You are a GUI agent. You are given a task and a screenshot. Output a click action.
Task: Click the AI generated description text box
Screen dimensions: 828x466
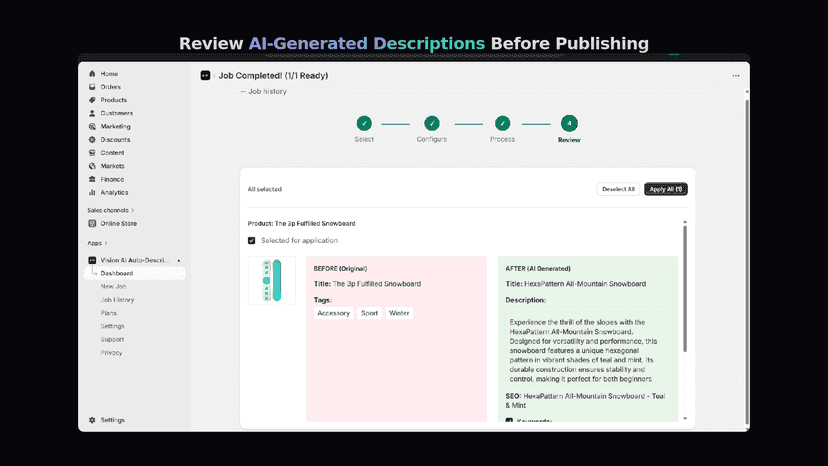(x=587, y=346)
